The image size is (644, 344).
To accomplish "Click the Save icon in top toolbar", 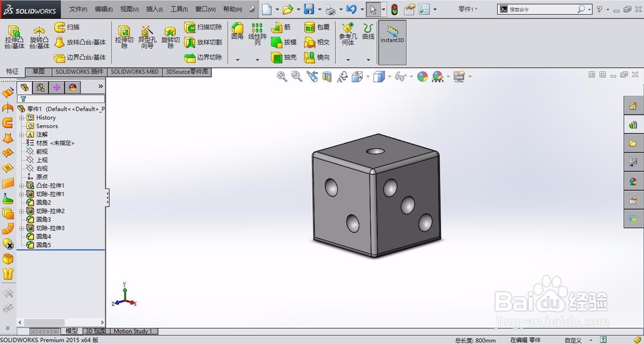I will [308, 9].
